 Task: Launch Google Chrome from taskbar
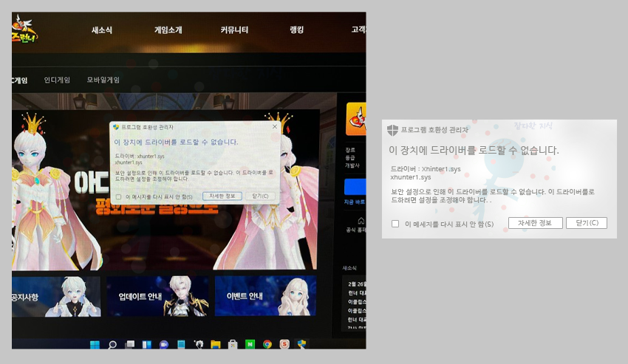[267, 344]
